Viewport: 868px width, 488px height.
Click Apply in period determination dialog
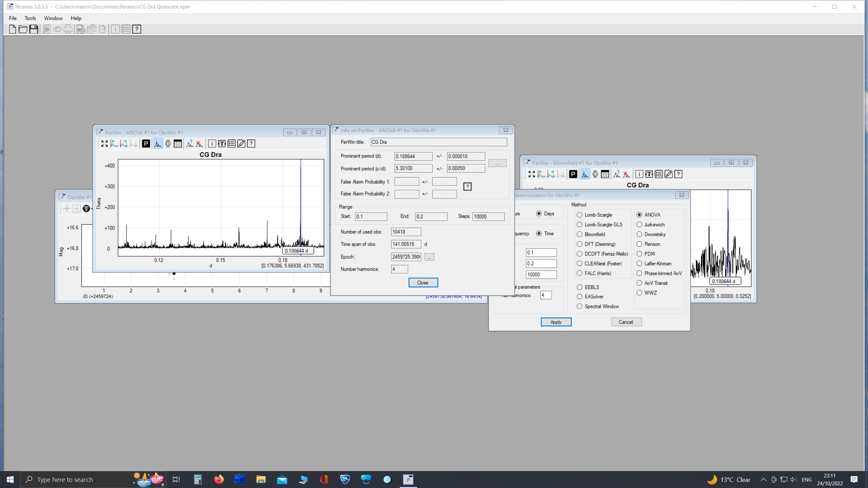pyautogui.click(x=556, y=322)
